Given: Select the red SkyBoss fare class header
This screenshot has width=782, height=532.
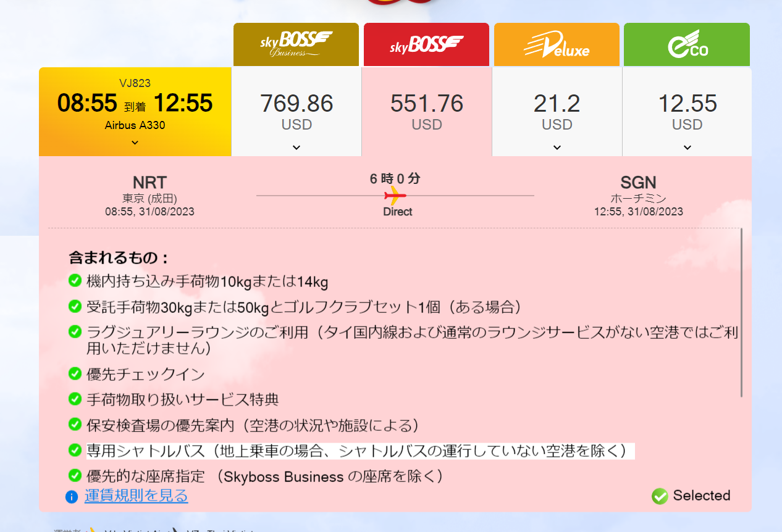Looking at the screenshot, I should tap(426, 44).
